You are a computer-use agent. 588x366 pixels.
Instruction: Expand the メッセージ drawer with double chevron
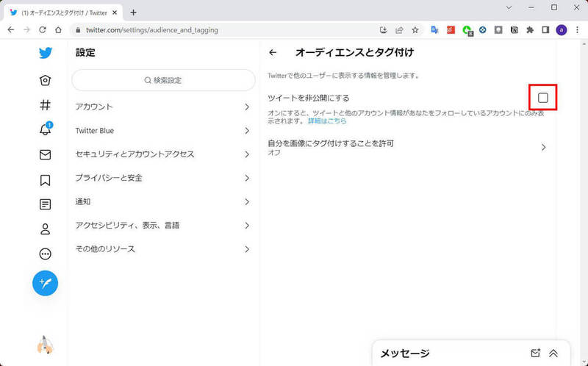tap(553, 353)
